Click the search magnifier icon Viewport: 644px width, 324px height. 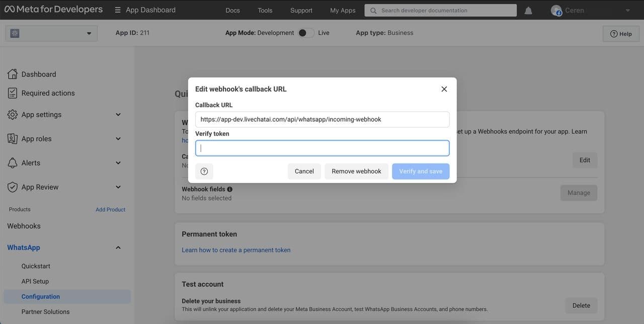373,11
